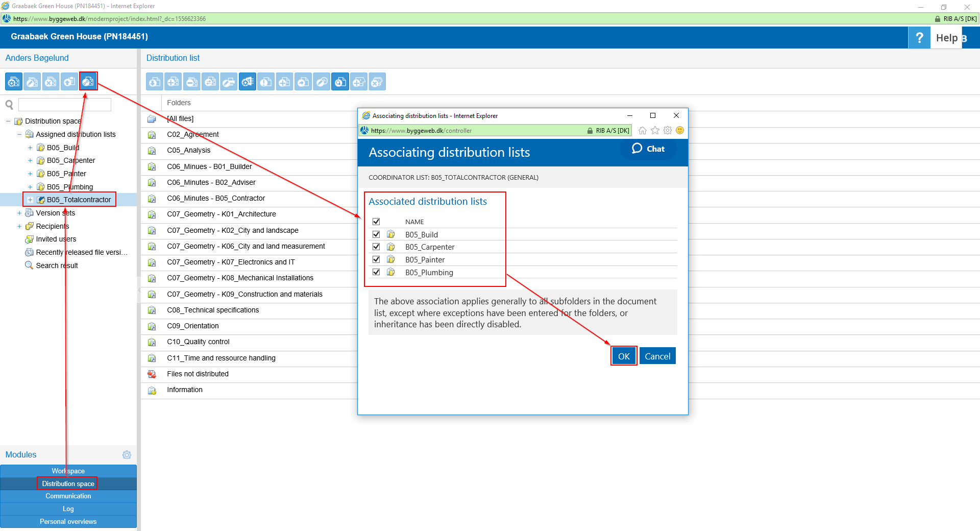Toggle the select-all checkbox beside NAME
The height and width of the screenshot is (531, 980).
click(x=376, y=222)
